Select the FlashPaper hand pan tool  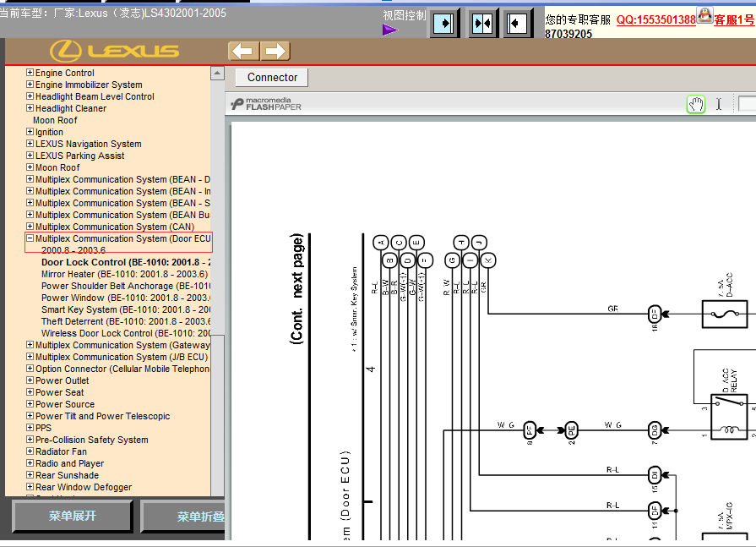[x=696, y=104]
